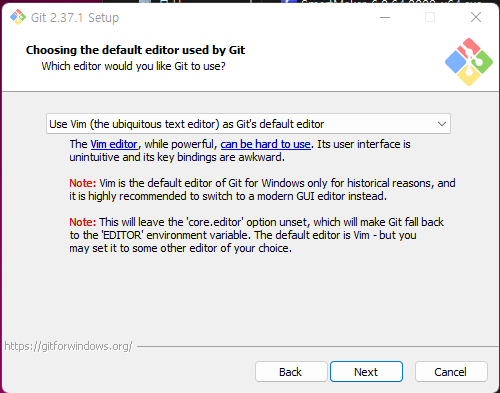Click 'Which editor would you like Git to use?'

[x=133, y=66]
